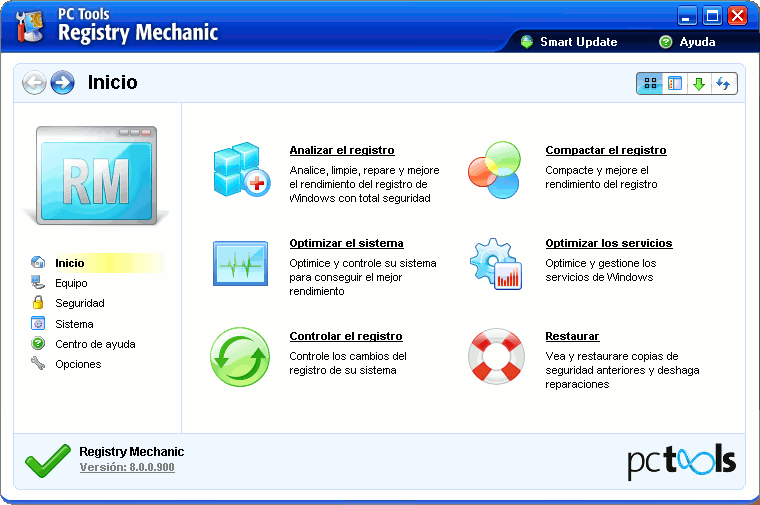The image size is (760, 505).
Task: Click the green down arrow toolbar icon
Action: point(699,83)
